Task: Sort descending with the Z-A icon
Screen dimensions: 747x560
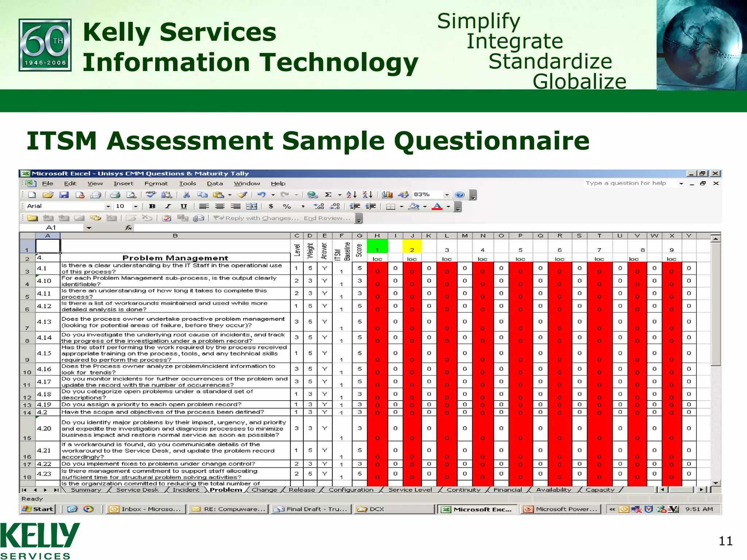Action: coord(367,195)
